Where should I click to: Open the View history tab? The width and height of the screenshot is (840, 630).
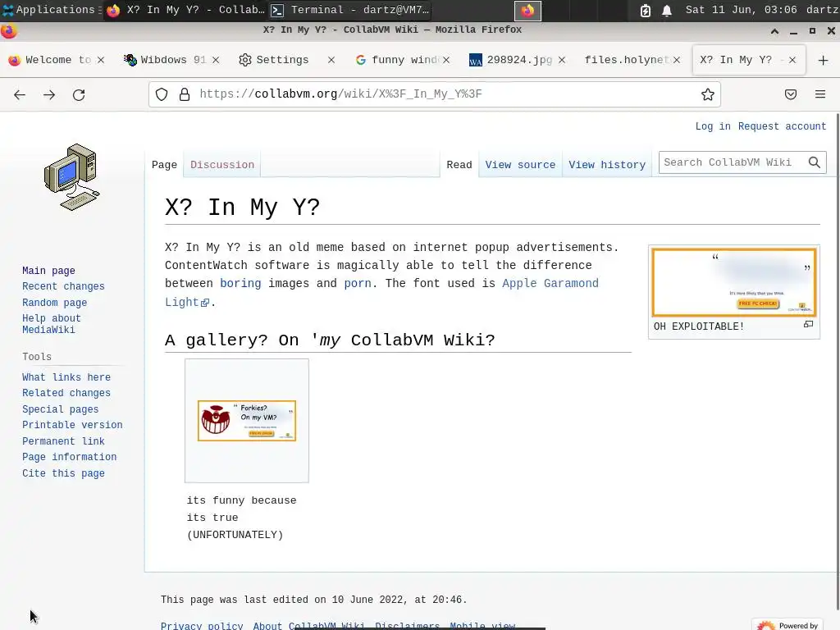click(x=607, y=165)
